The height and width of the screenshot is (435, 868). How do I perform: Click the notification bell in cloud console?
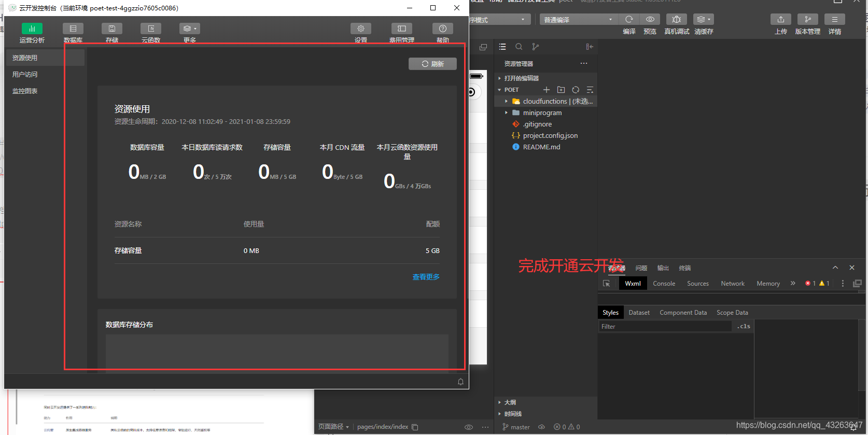[460, 382]
